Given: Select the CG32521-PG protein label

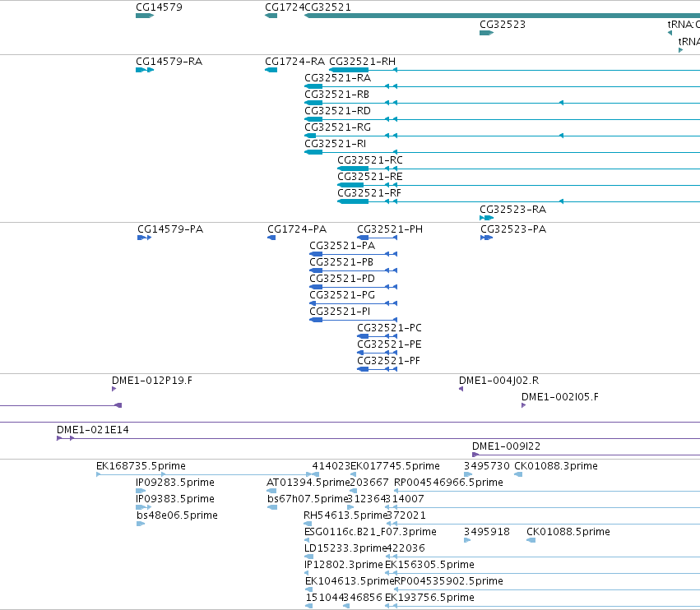Looking at the screenshot, I should [x=342, y=295].
